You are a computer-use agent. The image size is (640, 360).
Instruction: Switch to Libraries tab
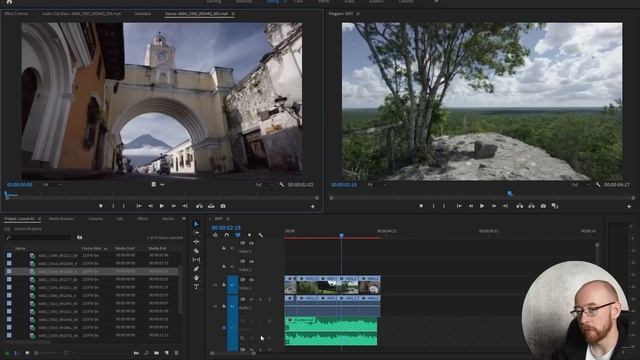pos(96,219)
